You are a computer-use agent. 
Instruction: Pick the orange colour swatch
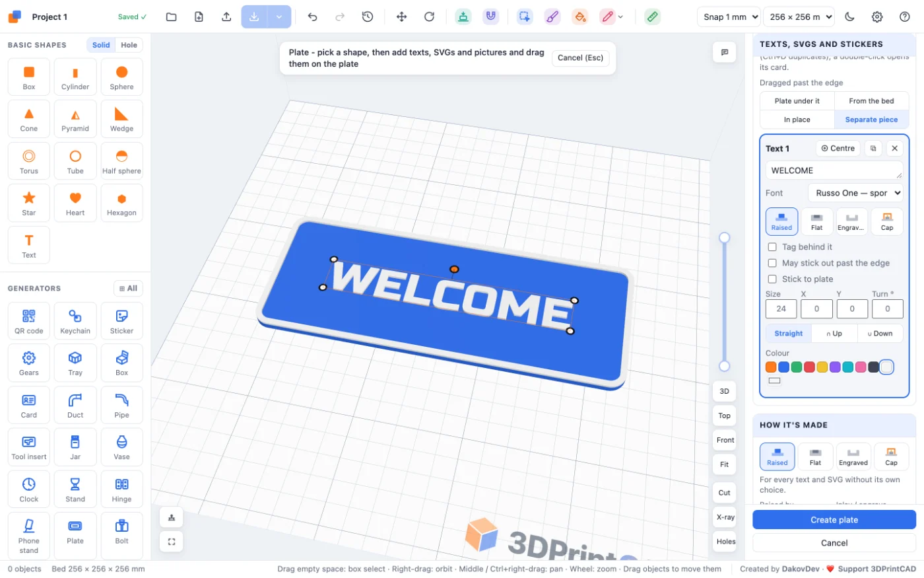771,367
